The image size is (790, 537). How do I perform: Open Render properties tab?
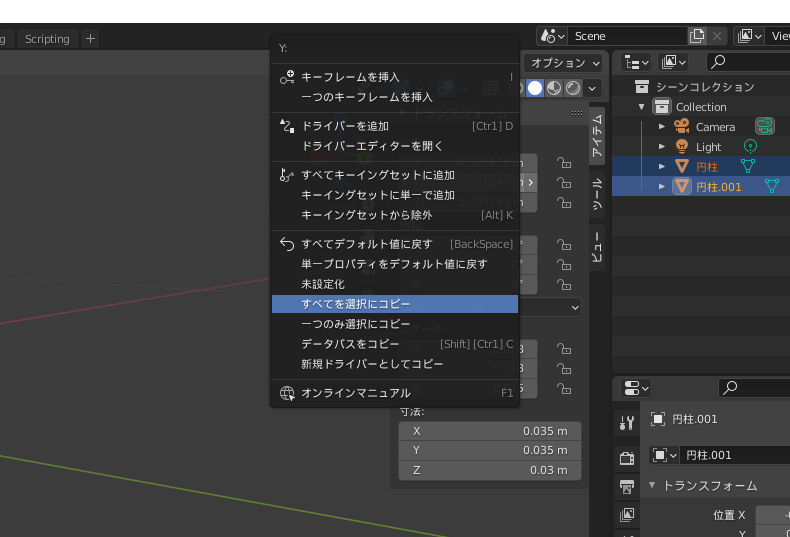click(627, 458)
